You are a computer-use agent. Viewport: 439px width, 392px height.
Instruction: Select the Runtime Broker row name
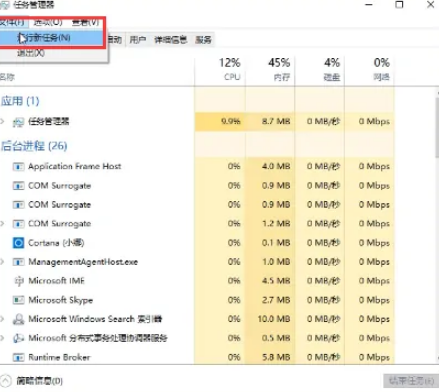[59, 357]
